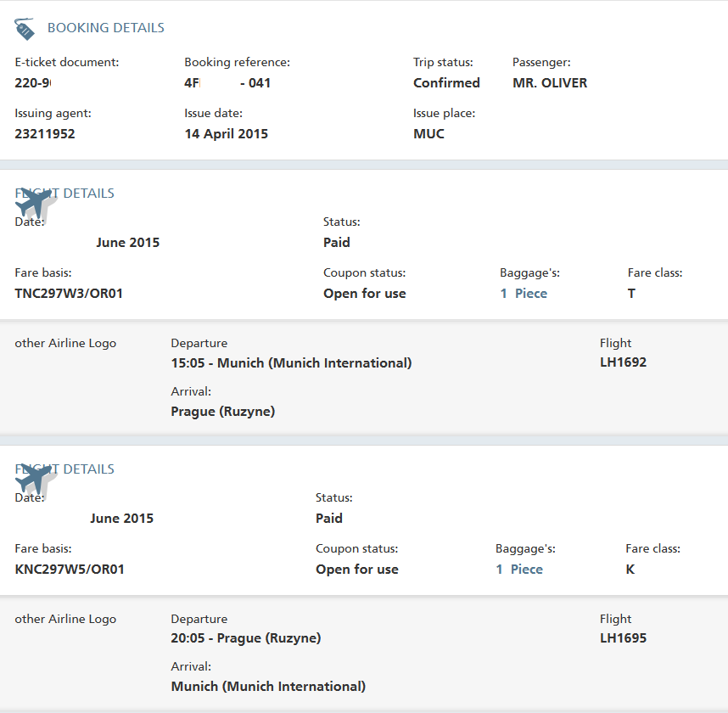Open the 1 Piece baggage link for fare class T
Screen dimensions: 728x713
tap(524, 294)
